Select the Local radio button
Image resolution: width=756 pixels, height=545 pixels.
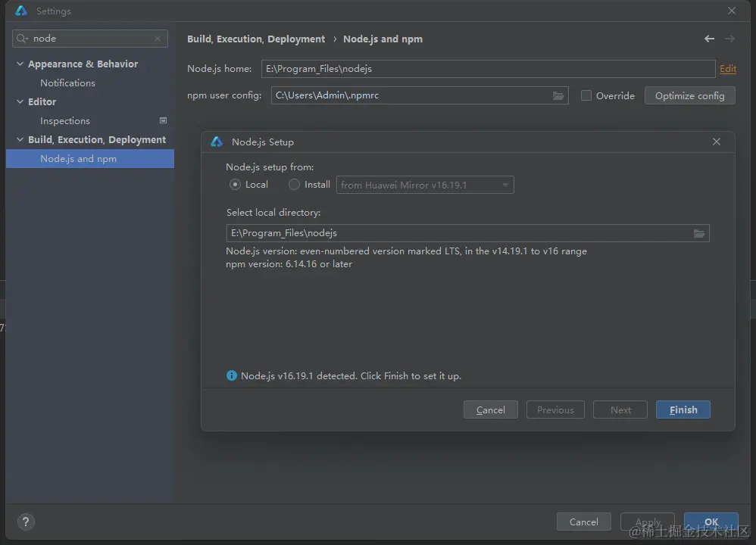[x=235, y=185]
